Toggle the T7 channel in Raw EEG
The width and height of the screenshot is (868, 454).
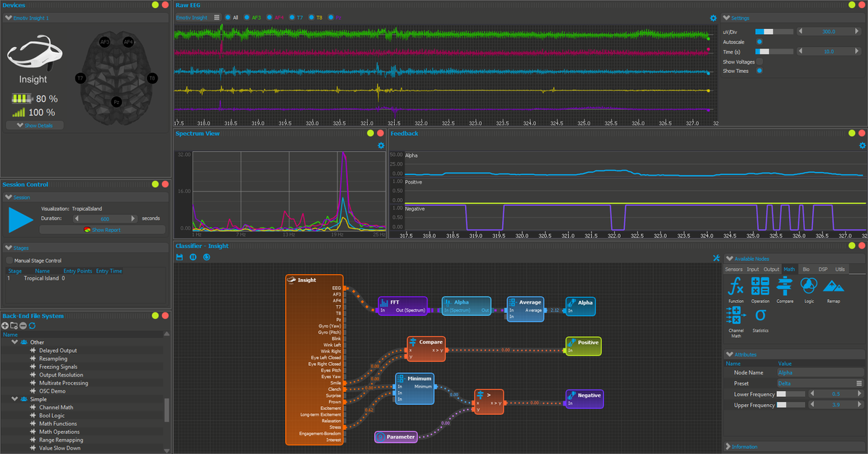pyautogui.click(x=291, y=17)
